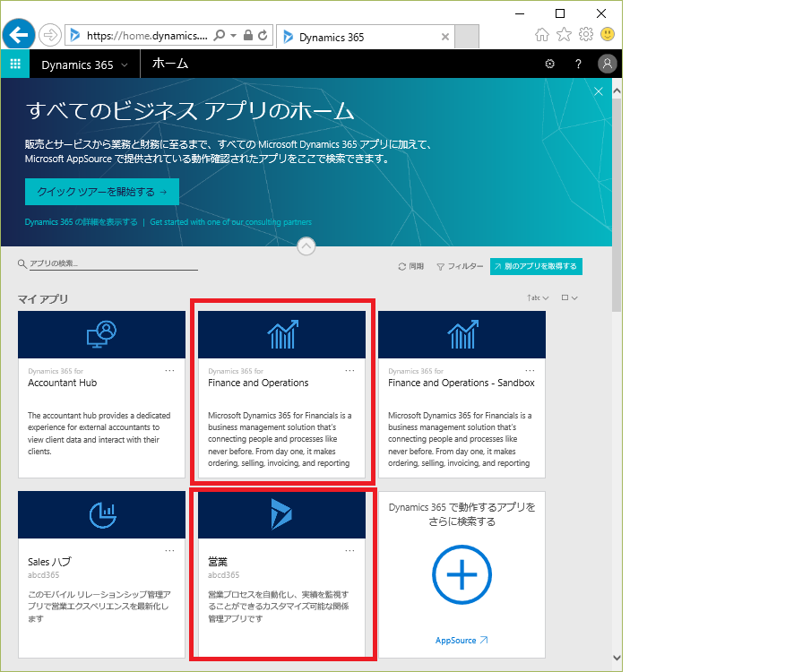Image resolution: width=811 pixels, height=672 pixels.
Task: Open the AppSource link
Action: [x=462, y=641]
